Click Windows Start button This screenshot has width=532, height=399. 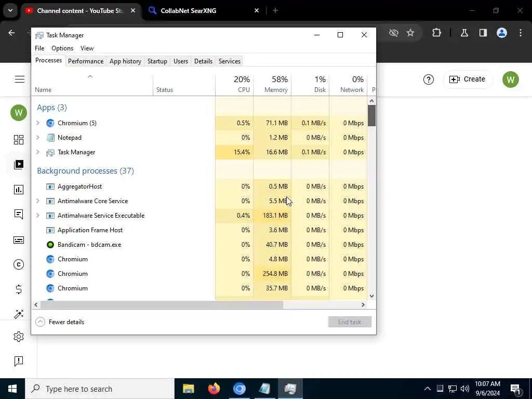[x=12, y=389]
